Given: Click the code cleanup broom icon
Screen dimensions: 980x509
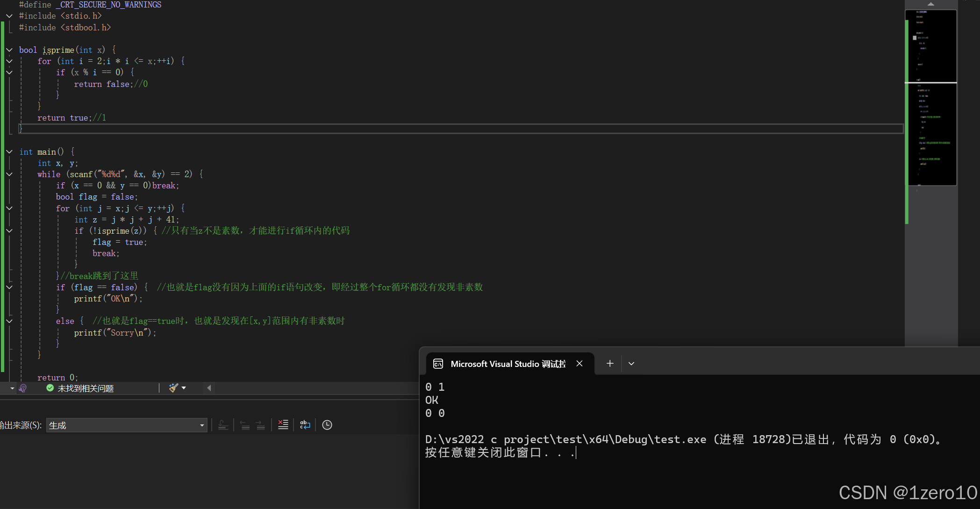Looking at the screenshot, I should pyautogui.click(x=173, y=388).
